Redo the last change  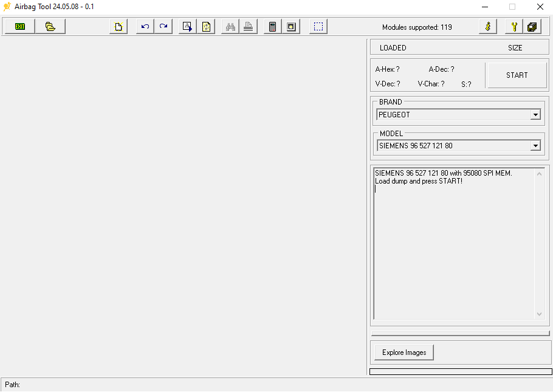163,27
